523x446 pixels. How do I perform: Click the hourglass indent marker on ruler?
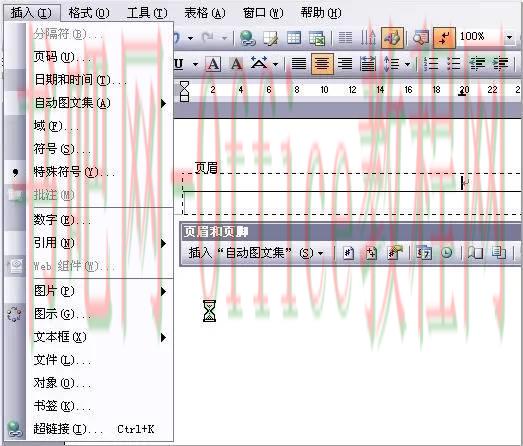(184, 91)
